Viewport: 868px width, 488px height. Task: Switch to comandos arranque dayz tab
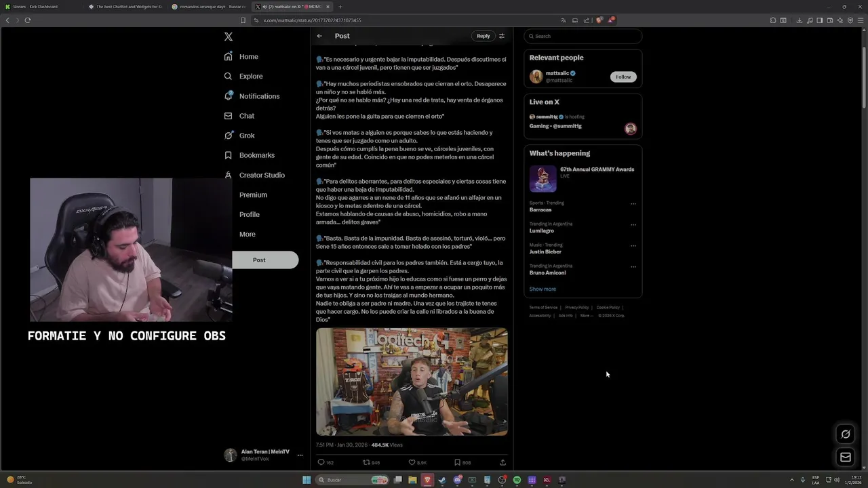click(x=209, y=7)
